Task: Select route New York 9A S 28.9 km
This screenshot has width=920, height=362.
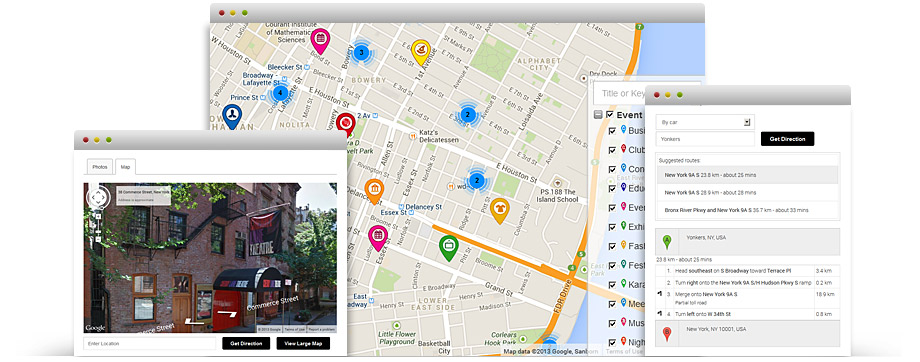Action: coord(747,192)
